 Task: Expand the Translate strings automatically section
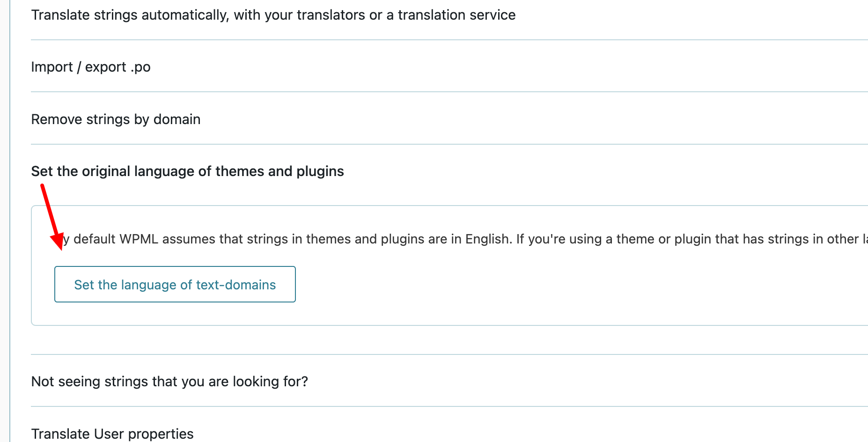[273, 15]
